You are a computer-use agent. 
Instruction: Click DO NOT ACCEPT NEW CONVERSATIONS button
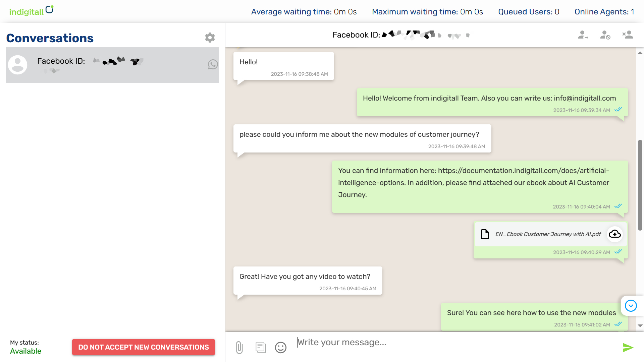[x=144, y=347]
